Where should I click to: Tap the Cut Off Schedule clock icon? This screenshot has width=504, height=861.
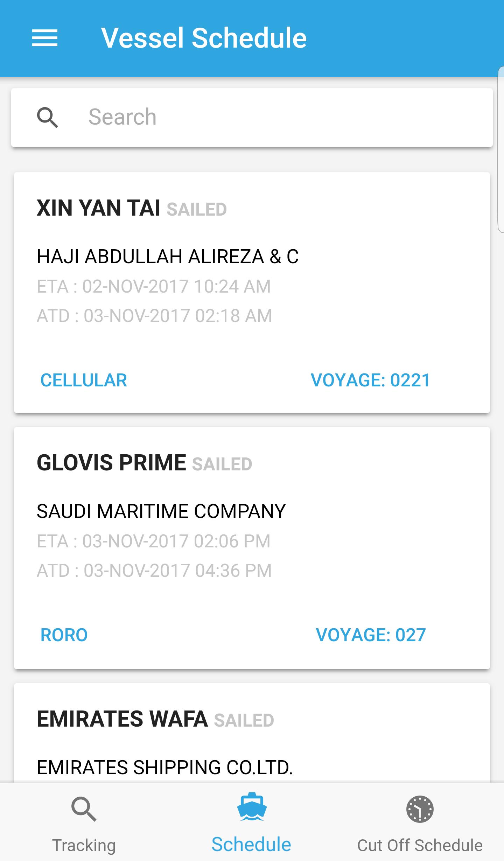420,809
